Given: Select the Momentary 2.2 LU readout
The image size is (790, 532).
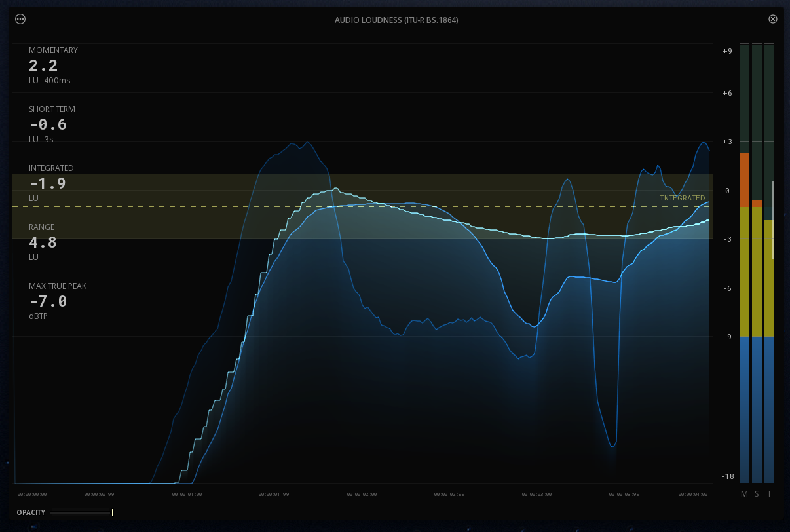Looking at the screenshot, I should pos(43,66).
